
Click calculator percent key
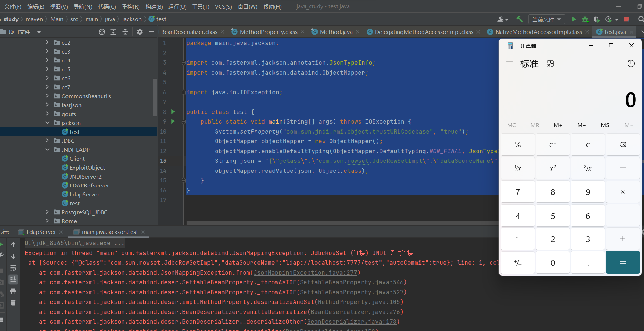tap(518, 145)
